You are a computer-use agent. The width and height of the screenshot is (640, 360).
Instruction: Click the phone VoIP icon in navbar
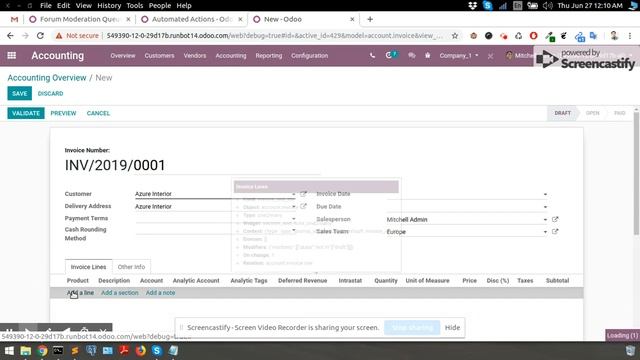click(x=372, y=56)
